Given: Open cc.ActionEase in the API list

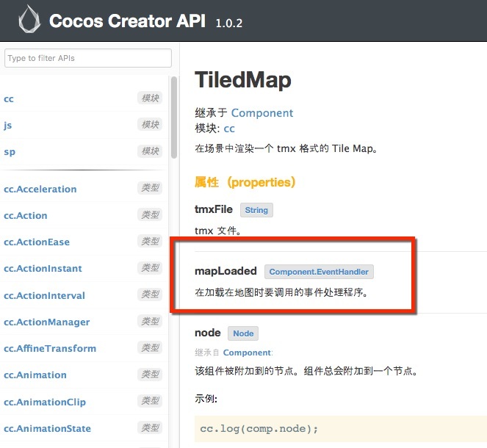Looking at the screenshot, I should 37,242.
